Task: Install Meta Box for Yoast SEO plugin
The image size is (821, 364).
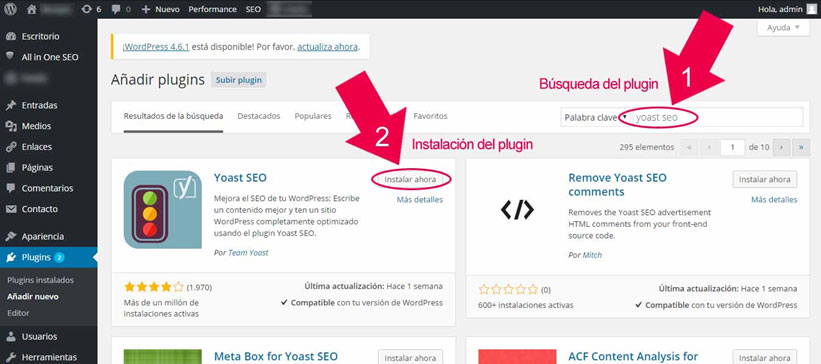Action: coord(410,358)
